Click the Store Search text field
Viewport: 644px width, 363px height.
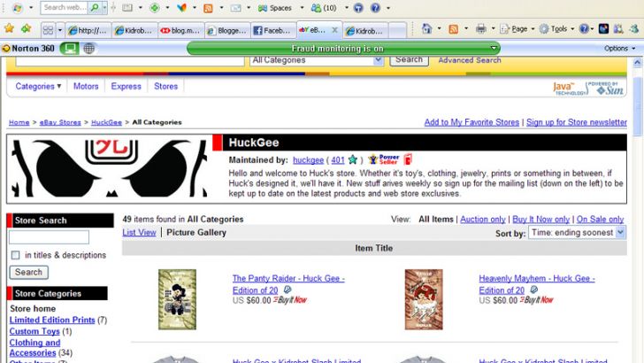(49, 237)
